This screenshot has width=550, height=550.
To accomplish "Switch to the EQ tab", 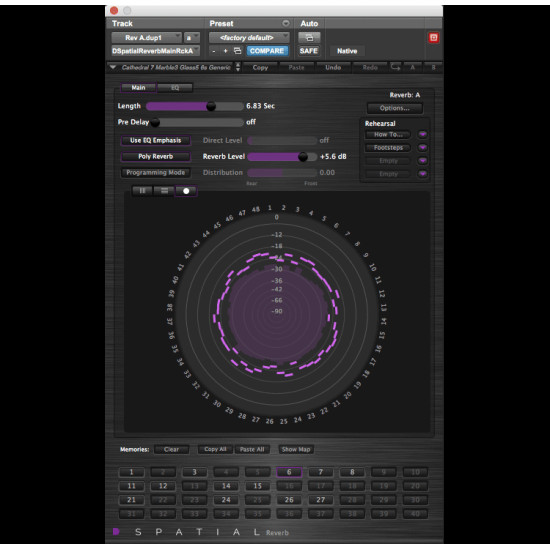I will tap(175, 88).
